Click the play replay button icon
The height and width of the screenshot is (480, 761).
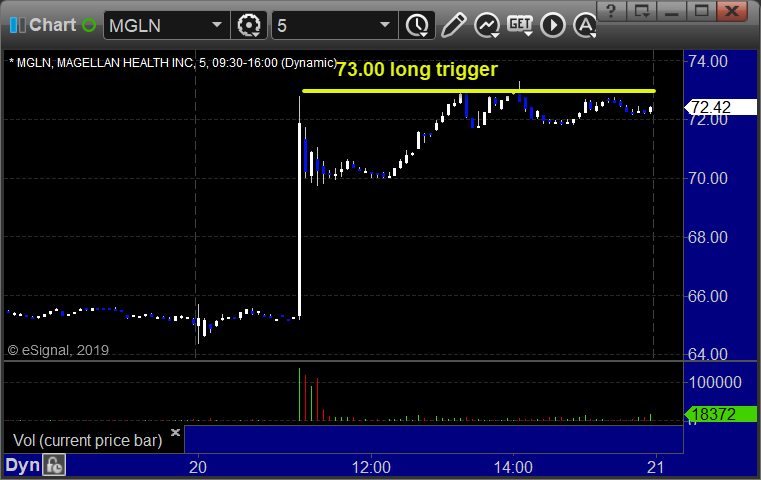coord(553,25)
